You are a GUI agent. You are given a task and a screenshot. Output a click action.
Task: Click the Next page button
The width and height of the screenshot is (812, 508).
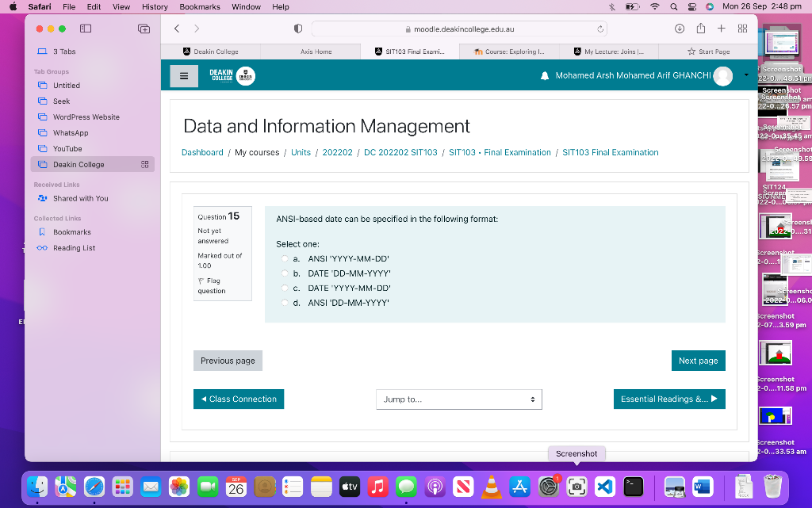pyautogui.click(x=698, y=361)
